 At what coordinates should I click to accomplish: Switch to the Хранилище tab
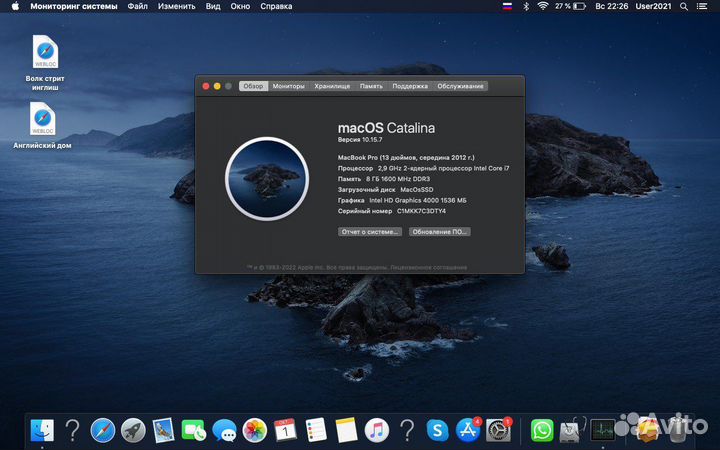tap(332, 86)
